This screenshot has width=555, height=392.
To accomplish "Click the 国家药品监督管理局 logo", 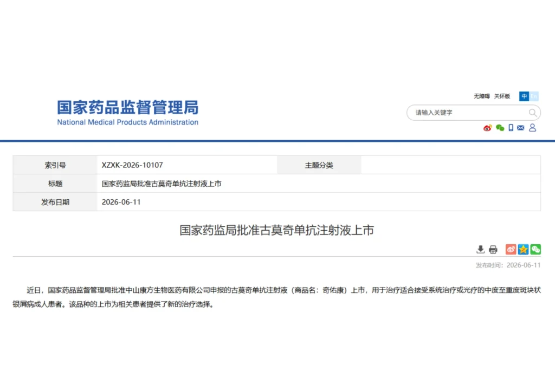I will [x=128, y=113].
